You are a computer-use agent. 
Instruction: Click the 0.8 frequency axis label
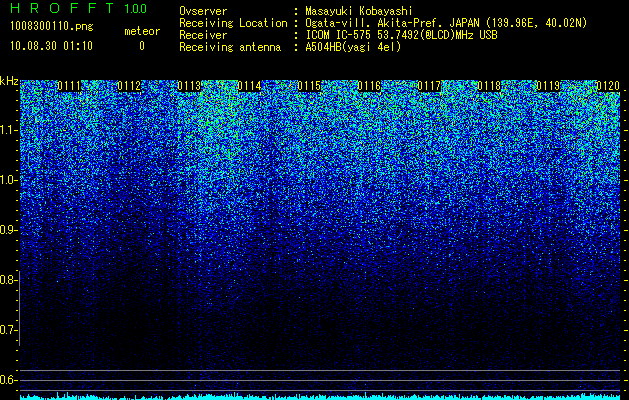tap(8, 280)
